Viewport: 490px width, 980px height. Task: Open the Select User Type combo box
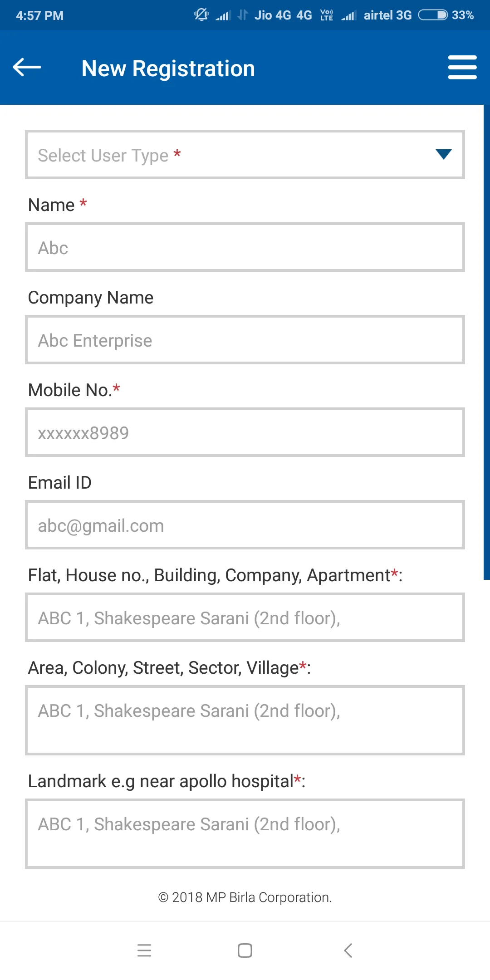(227, 155)
